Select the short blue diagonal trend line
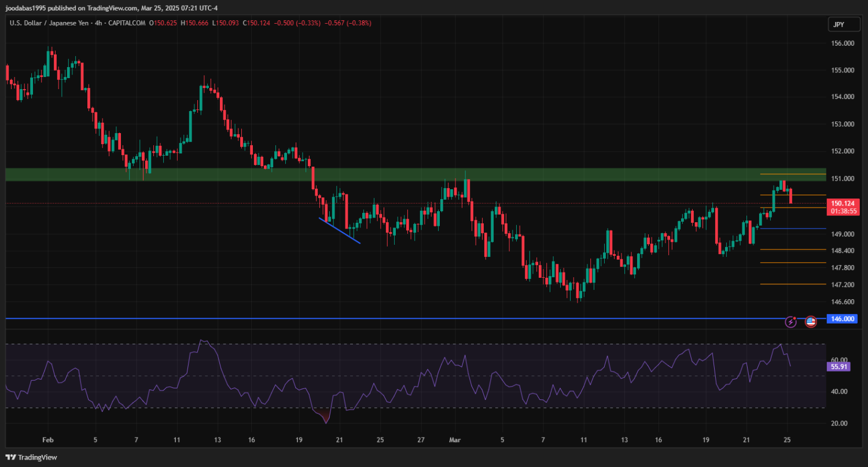 [340, 230]
